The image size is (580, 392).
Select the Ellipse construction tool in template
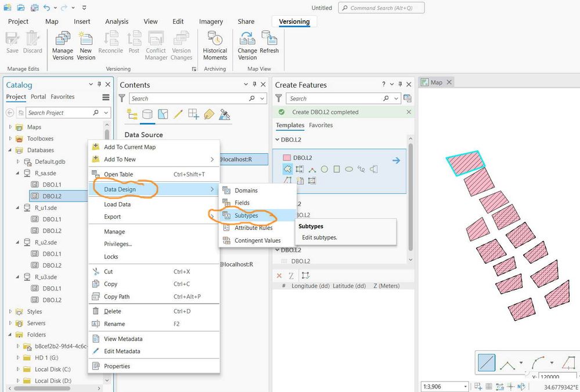tap(349, 169)
